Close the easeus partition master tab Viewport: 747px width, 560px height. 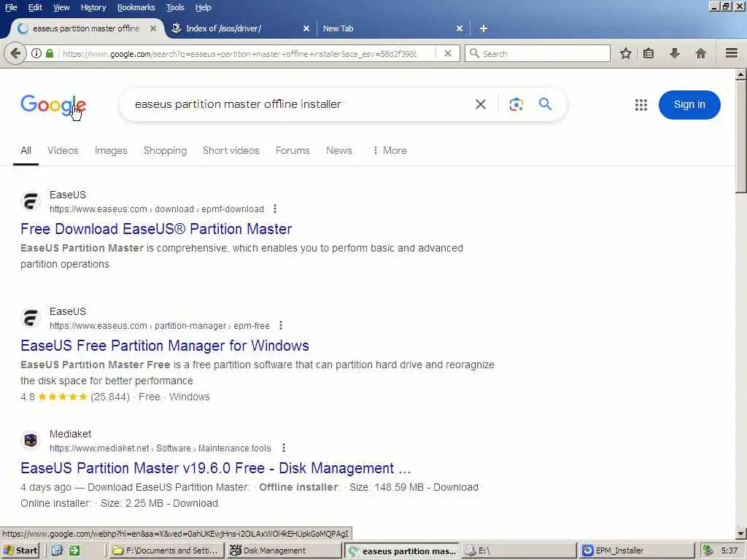click(153, 28)
